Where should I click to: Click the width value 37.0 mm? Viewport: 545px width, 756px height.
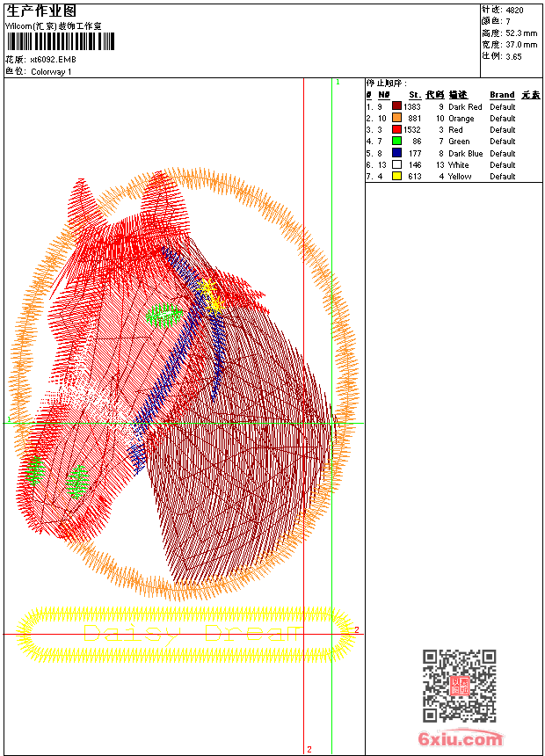tap(521, 44)
